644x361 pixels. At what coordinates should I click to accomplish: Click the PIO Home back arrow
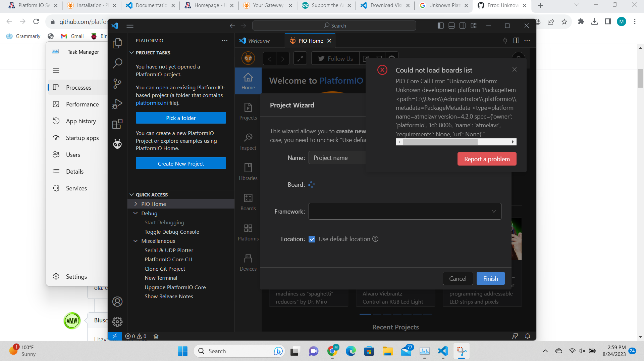point(270,58)
